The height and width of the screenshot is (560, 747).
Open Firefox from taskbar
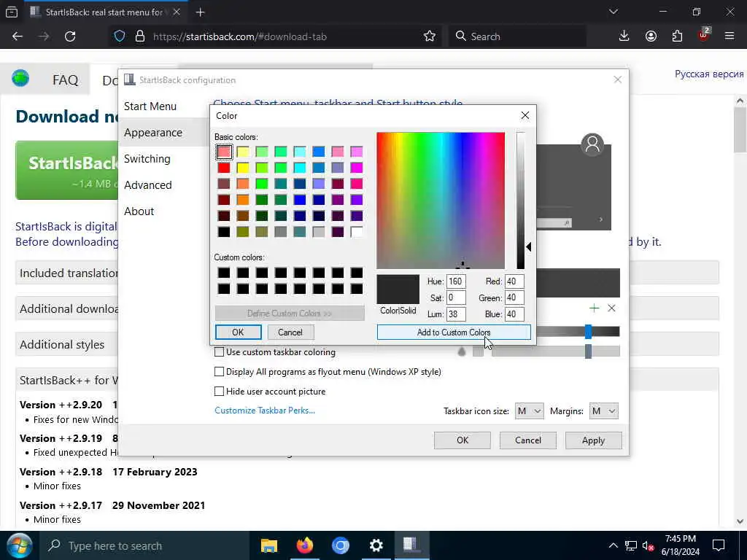305,545
